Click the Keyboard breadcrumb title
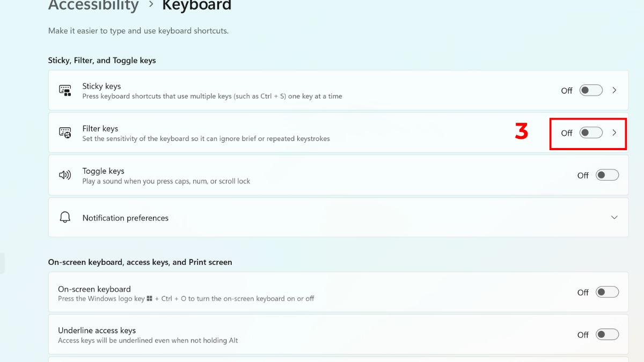Image resolution: width=644 pixels, height=362 pixels. (x=197, y=6)
